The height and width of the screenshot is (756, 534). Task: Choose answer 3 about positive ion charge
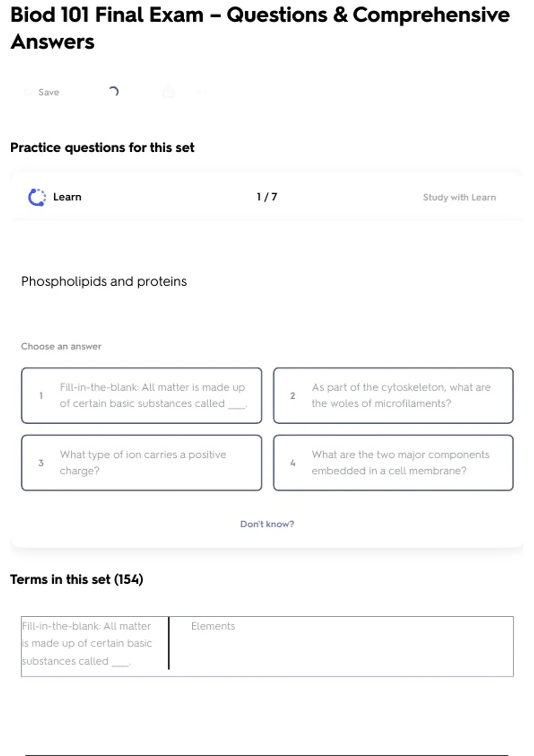coord(142,462)
